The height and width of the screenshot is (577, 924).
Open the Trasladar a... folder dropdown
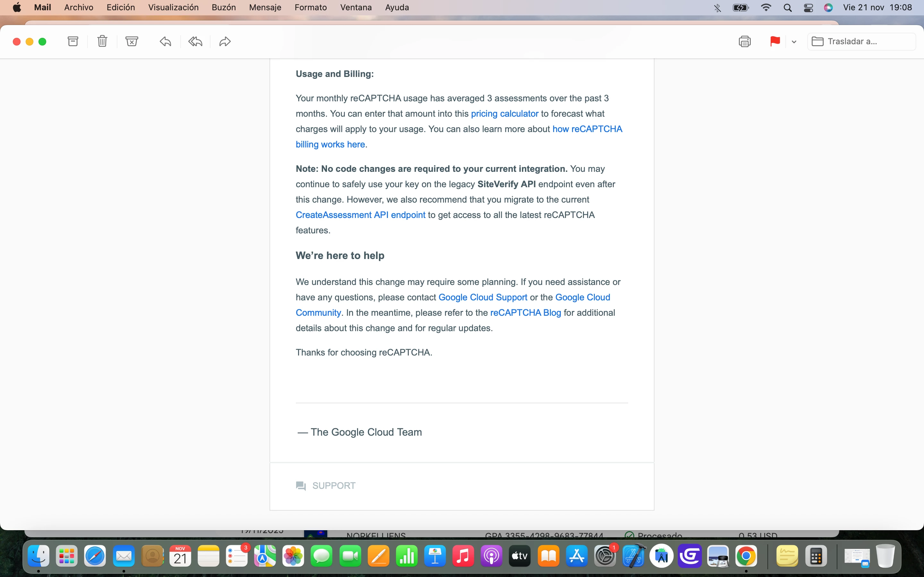(x=861, y=41)
